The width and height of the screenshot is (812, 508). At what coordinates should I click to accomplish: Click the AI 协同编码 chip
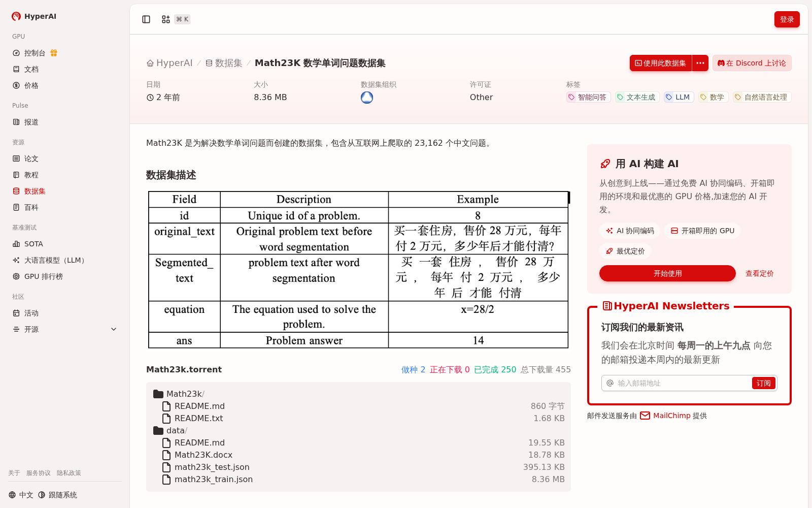click(630, 231)
